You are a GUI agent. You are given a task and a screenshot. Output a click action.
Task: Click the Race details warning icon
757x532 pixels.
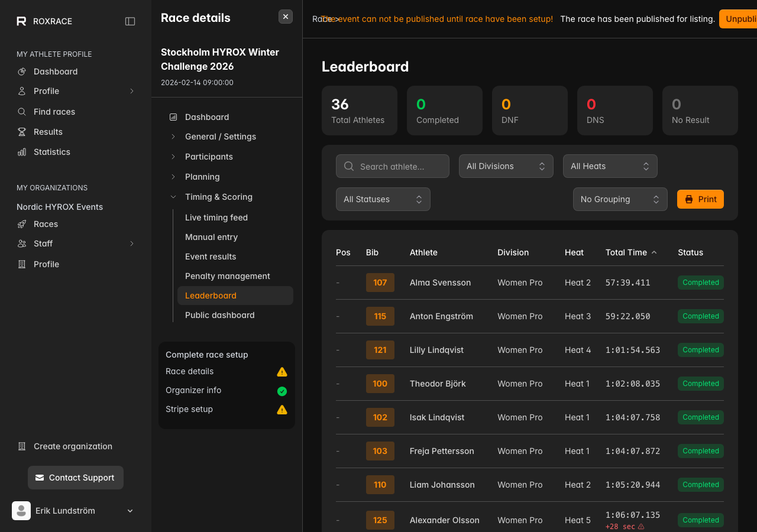[x=282, y=372]
